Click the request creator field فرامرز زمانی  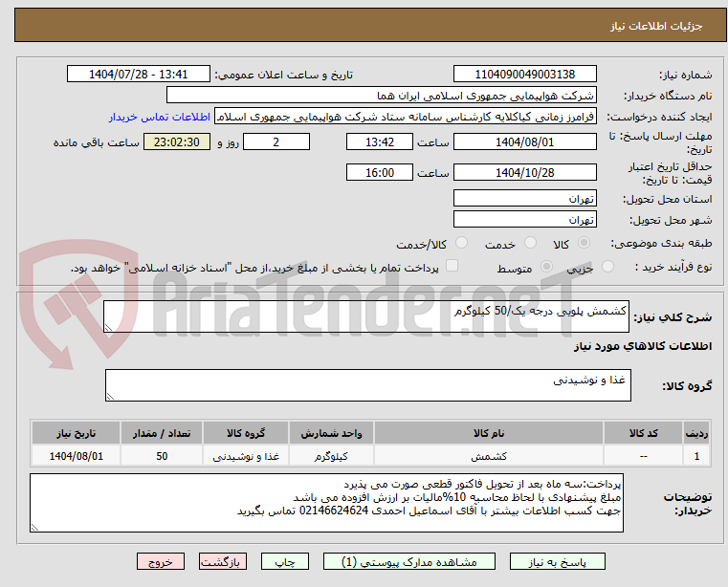406,117
